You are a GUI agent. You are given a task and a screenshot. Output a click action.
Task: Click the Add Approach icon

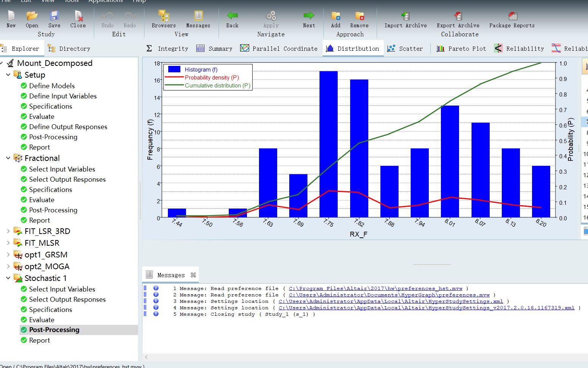336,16
